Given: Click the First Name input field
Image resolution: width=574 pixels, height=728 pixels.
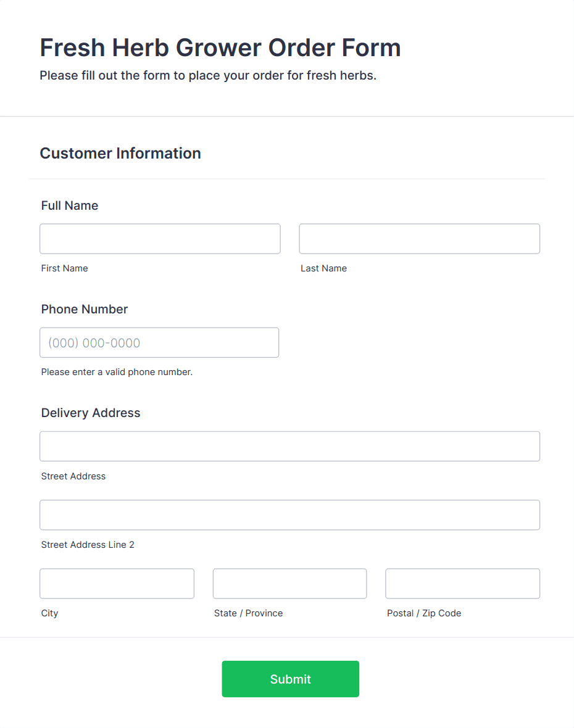Looking at the screenshot, I should tap(160, 239).
